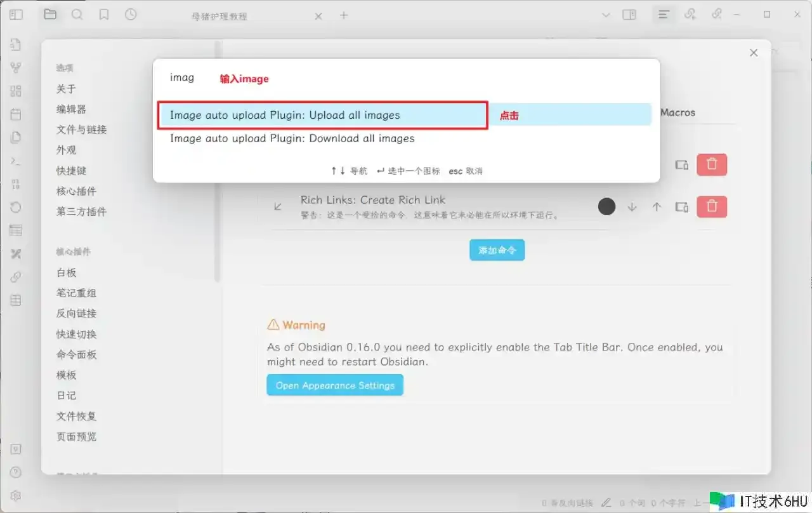The height and width of the screenshot is (513, 812).
Task: Delete the Rich Links command with trash button
Action: coord(712,206)
